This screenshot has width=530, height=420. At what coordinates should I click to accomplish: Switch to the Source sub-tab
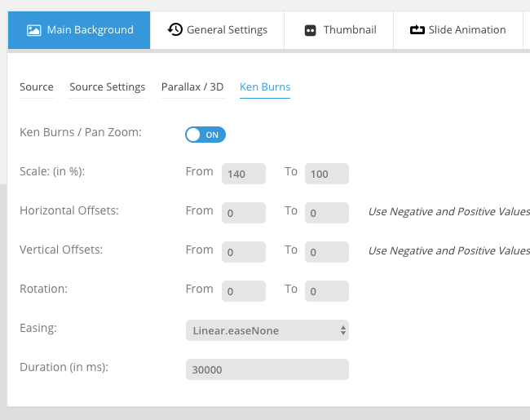coord(37,87)
